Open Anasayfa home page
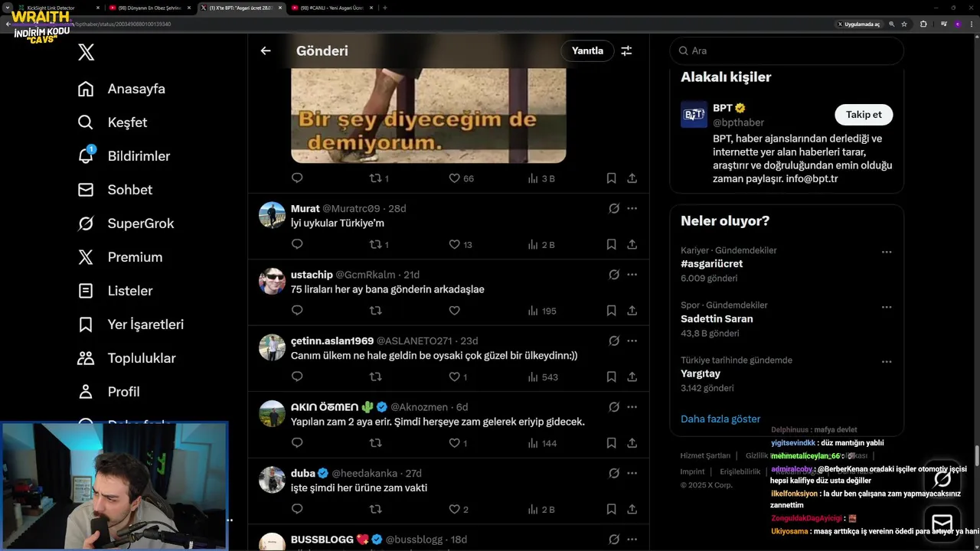 click(122, 89)
